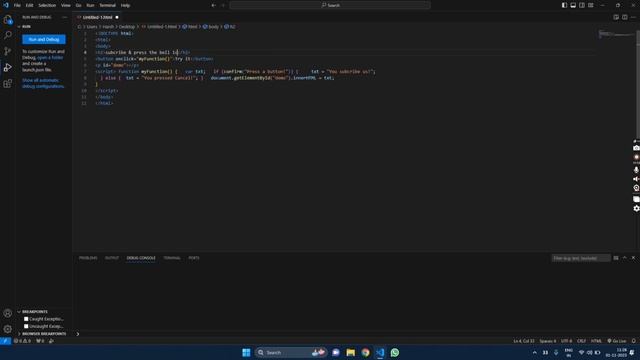Click the title bar Search command box
Image resolution: width=640 pixels, height=360 pixels.
tap(330, 5)
